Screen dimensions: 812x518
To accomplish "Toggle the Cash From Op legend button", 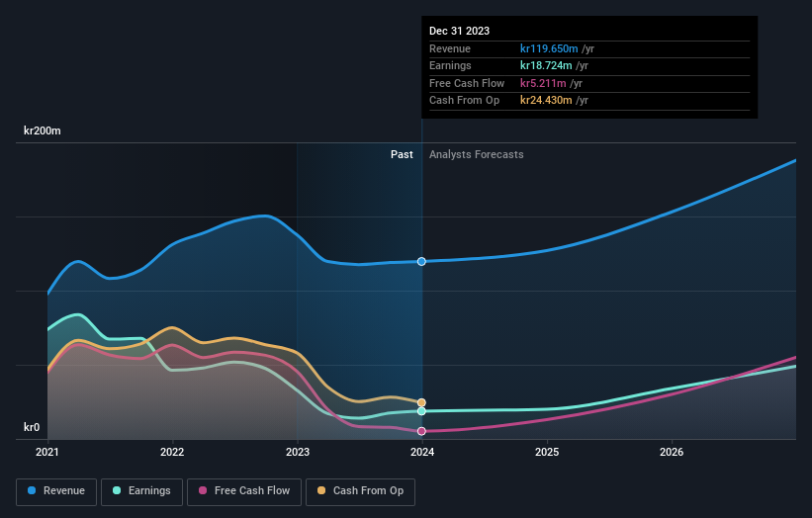I will tap(360, 491).
